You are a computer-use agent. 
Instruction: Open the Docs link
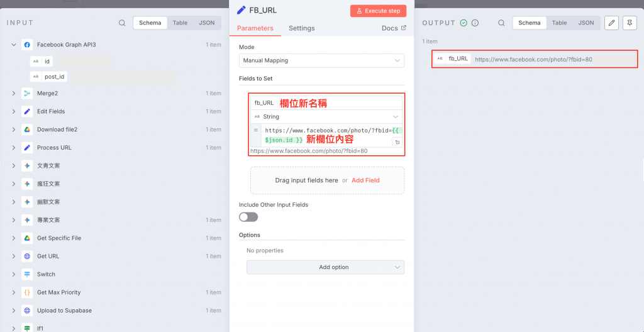[x=394, y=28]
